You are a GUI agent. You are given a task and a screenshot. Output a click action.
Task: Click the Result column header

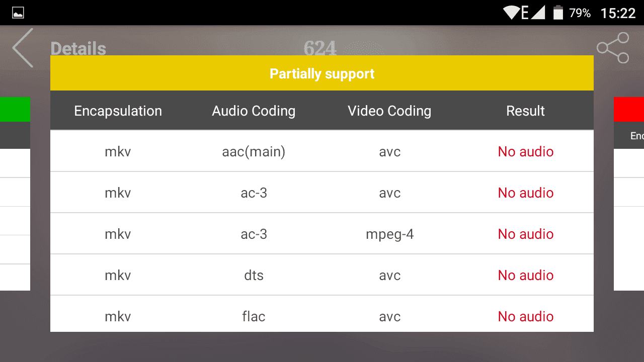coord(526,111)
